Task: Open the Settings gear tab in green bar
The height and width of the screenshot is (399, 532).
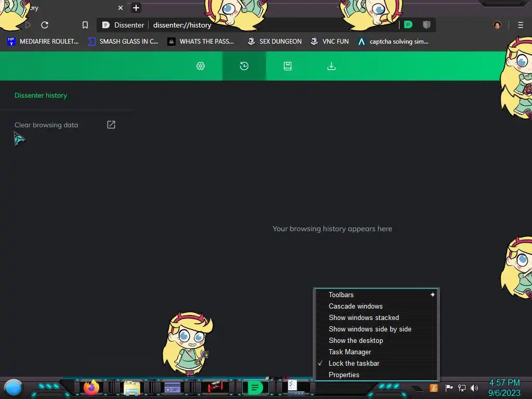Action: [x=201, y=66]
